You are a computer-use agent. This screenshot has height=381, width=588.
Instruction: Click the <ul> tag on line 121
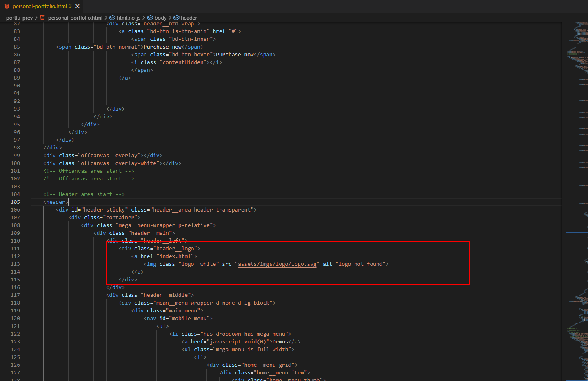click(x=162, y=326)
